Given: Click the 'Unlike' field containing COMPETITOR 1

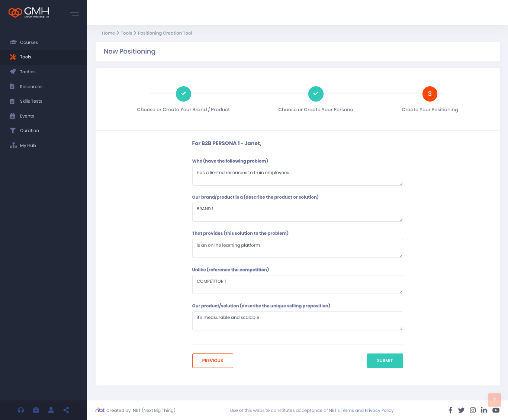Looking at the screenshot, I should coord(298,284).
